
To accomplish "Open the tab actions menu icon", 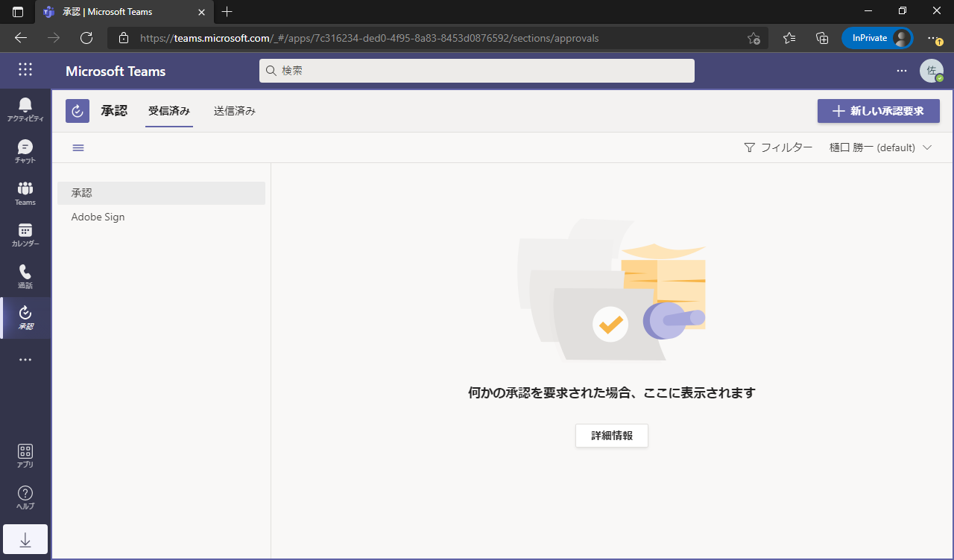I will (x=18, y=12).
